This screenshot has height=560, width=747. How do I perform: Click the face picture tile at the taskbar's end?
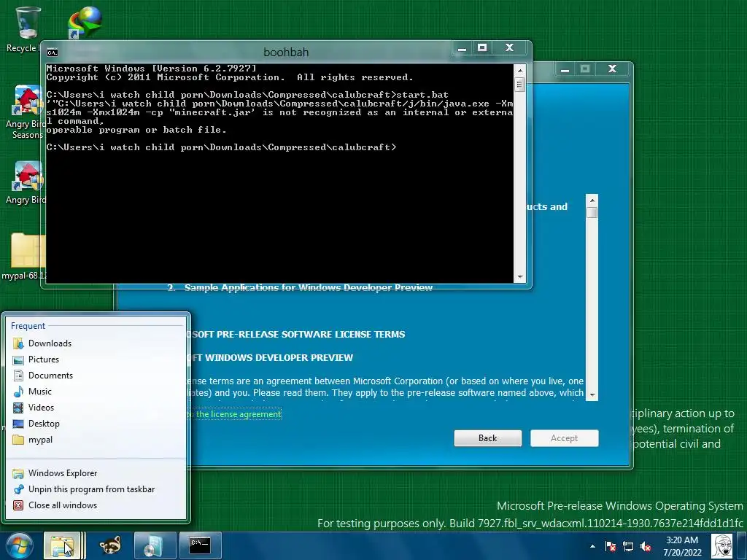pyautogui.click(x=721, y=546)
